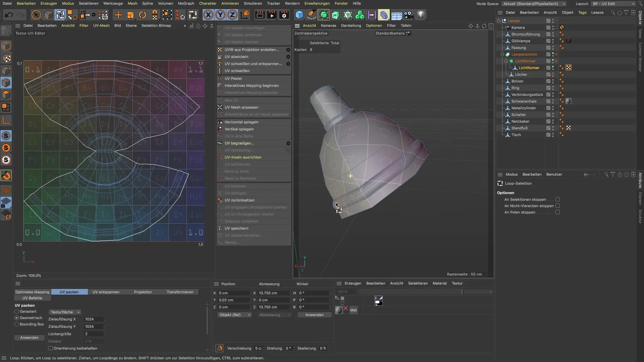Toggle the X axis lock
Viewport: 644px width, 362px height.
[208, 15]
